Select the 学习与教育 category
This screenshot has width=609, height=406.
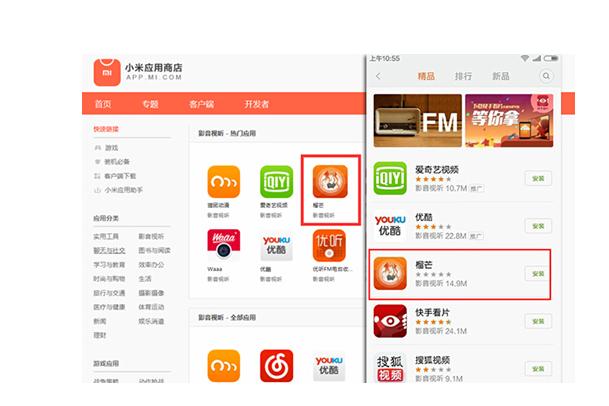tap(109, 265)
